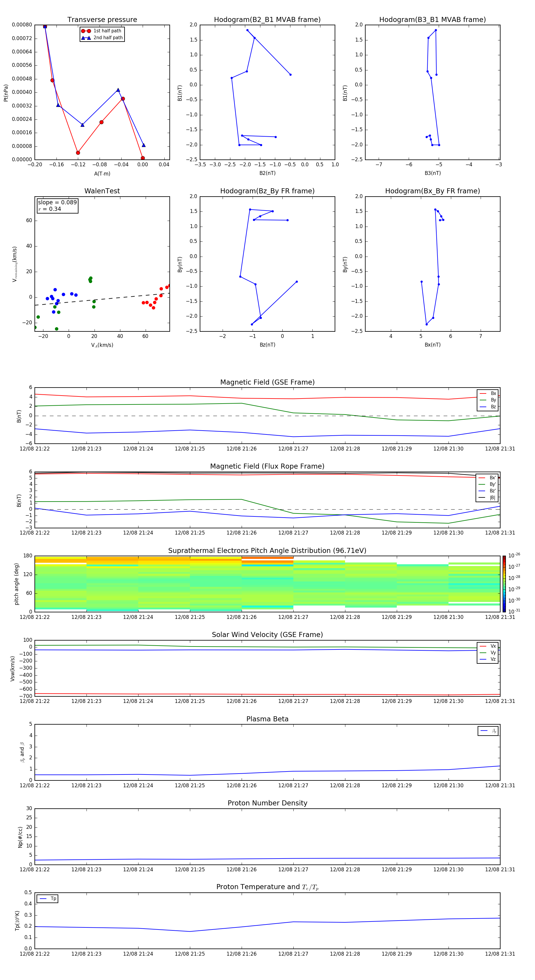This screenshot has height=980, width=535.
Task: Click the 'B2(nT)' x-axis label
Action: click(267, 173)
